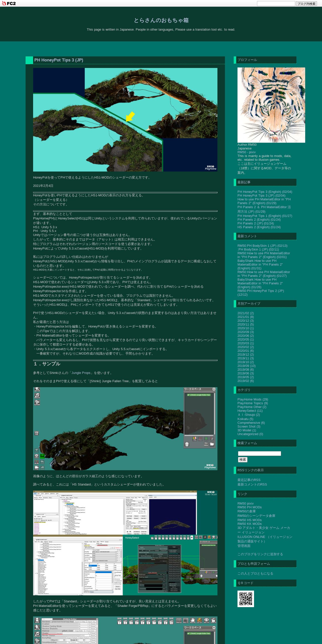Image resolution: width=322 pixels, height=644 pixels.
Task: Click the sidebar 検索 button
Action: (x=243, y=459)
